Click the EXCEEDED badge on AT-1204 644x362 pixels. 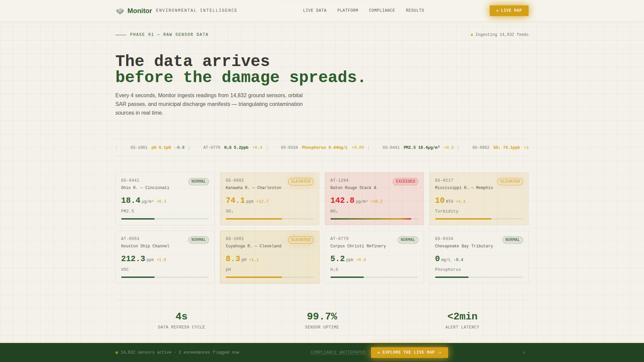tap(406, 182)
